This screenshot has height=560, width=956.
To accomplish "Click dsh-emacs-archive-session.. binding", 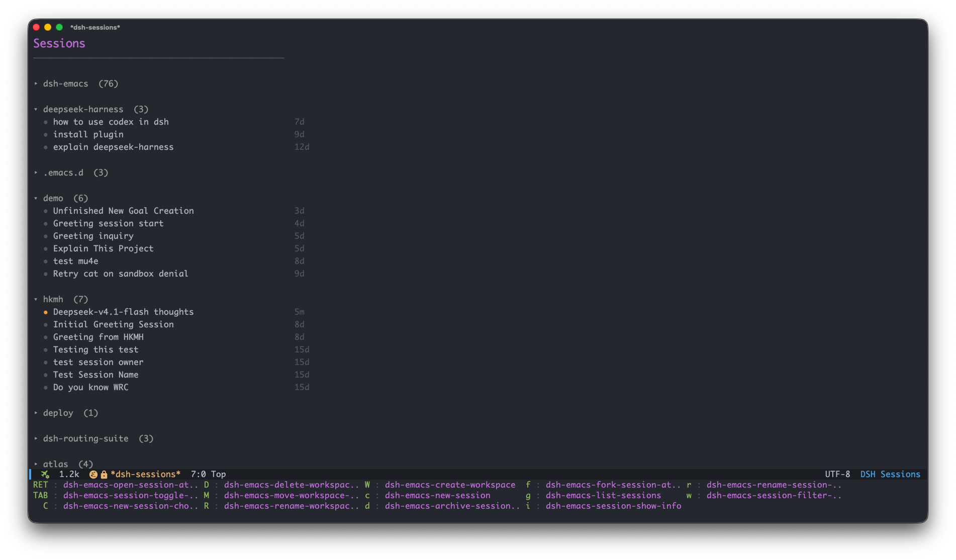I will tap(452, 506).
